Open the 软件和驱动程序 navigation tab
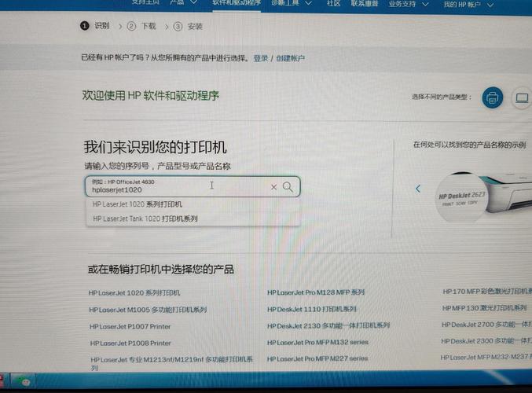The image size is (532, 393). click(236, 3)
